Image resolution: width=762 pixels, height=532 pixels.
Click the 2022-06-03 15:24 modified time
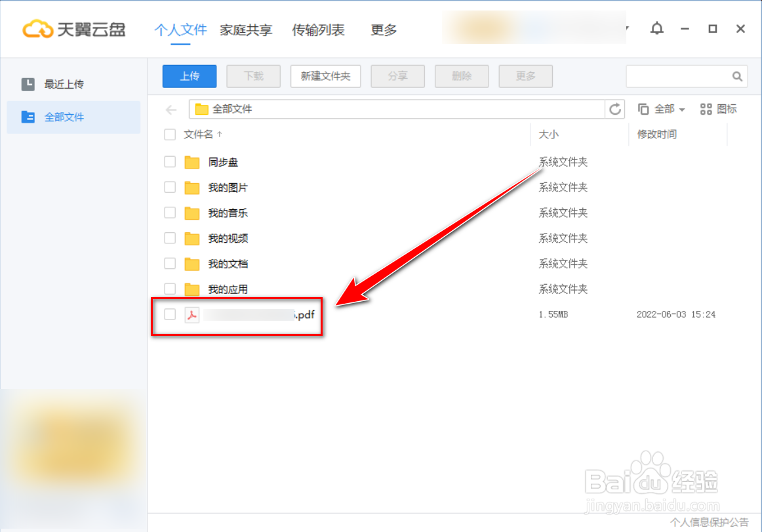point(676,315)
